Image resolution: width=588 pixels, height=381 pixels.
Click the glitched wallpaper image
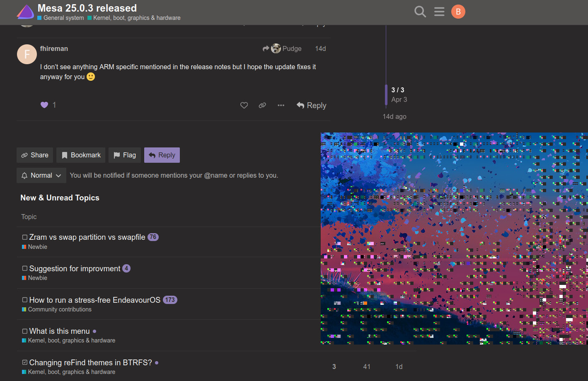(x=454, y=239)
